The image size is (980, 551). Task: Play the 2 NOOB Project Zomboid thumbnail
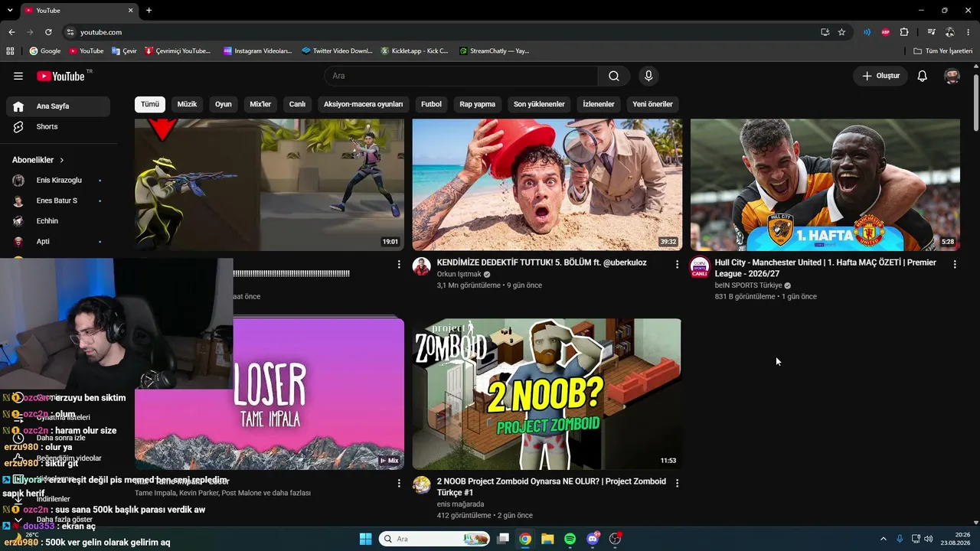(x=547, y=394)
